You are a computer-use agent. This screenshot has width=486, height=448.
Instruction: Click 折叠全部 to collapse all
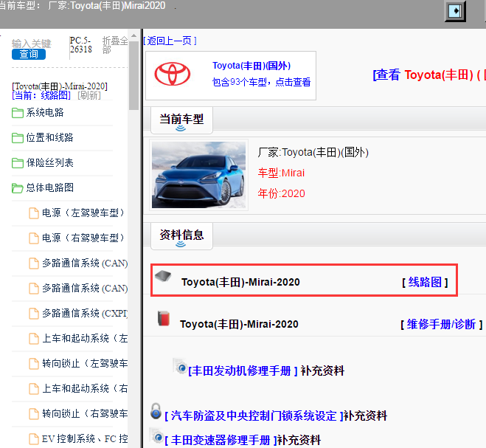click(x=115, y=45)
